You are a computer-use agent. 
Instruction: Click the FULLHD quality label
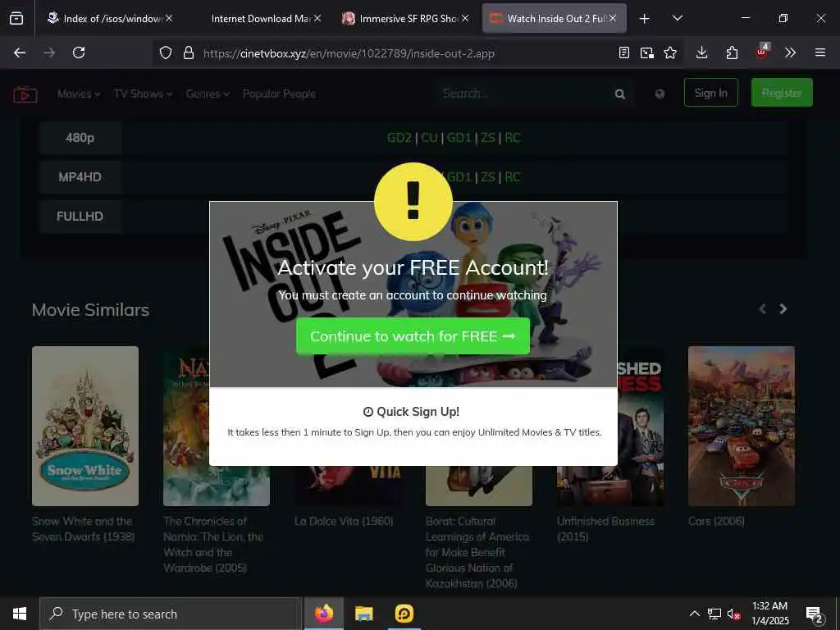pyautogui.click(x=80, y=217)
